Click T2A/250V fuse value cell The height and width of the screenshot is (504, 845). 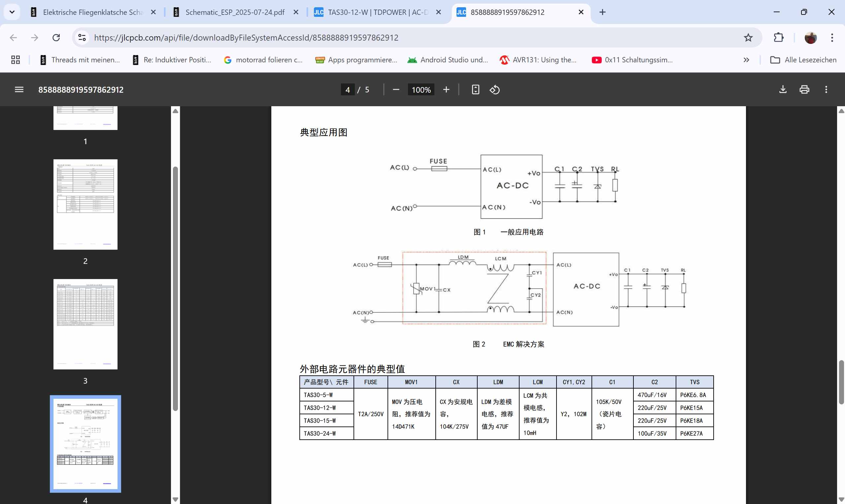coord(371,414)
